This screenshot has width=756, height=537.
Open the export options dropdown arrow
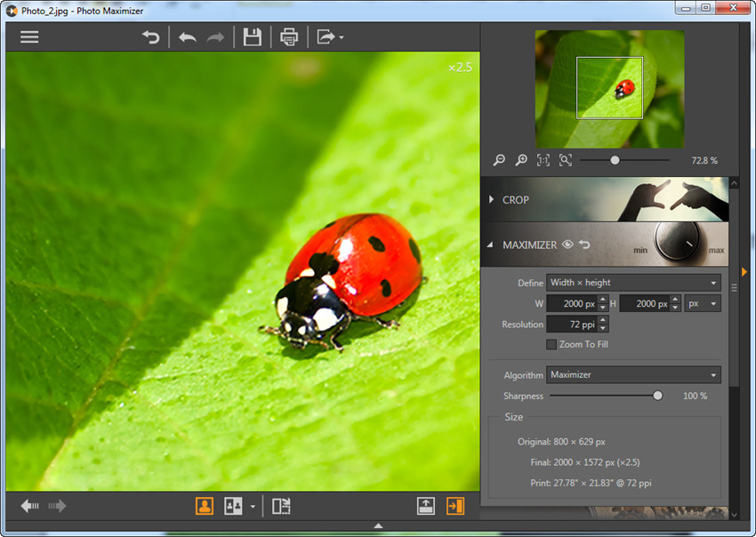[342, 37]
